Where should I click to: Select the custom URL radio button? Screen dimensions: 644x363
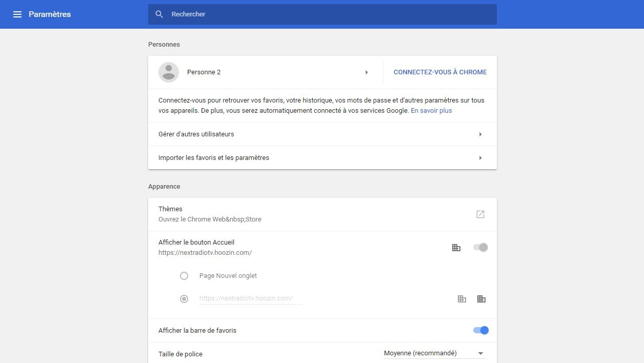[184, 299]
